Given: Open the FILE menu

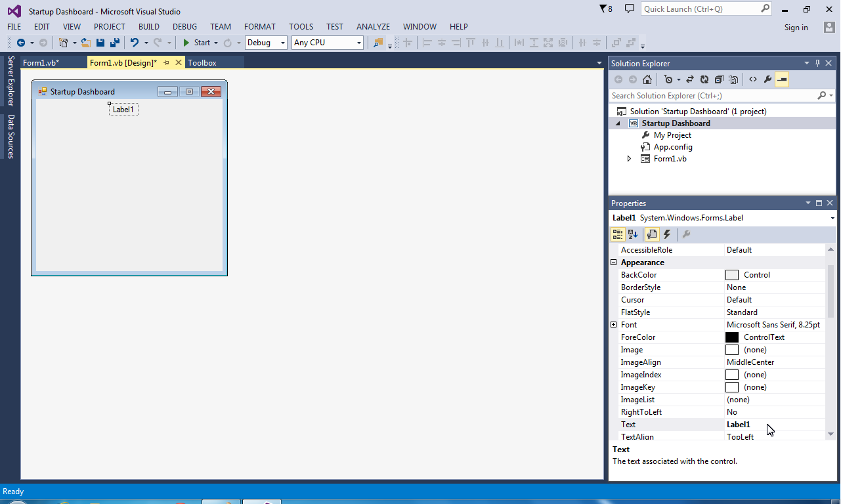Looking at the screenshot, I should 14,27.
